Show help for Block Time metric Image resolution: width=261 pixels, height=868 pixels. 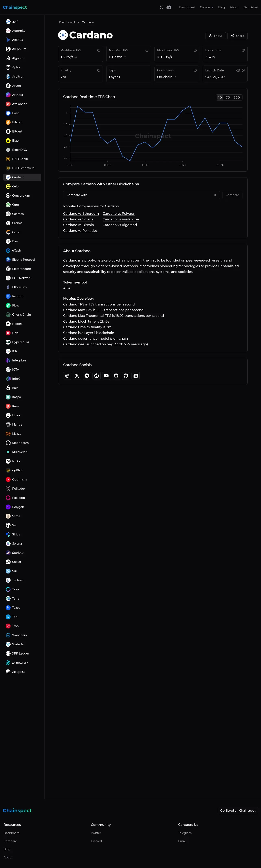(243, 50)
